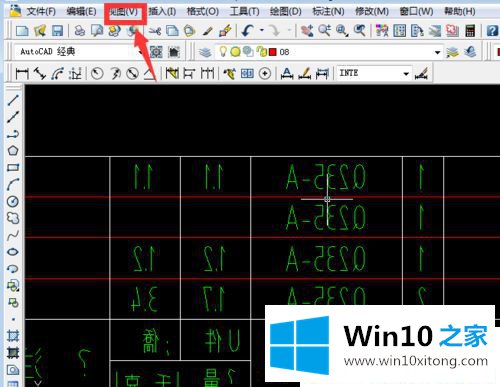Open the QuickCalc calculator

point(470,31)
